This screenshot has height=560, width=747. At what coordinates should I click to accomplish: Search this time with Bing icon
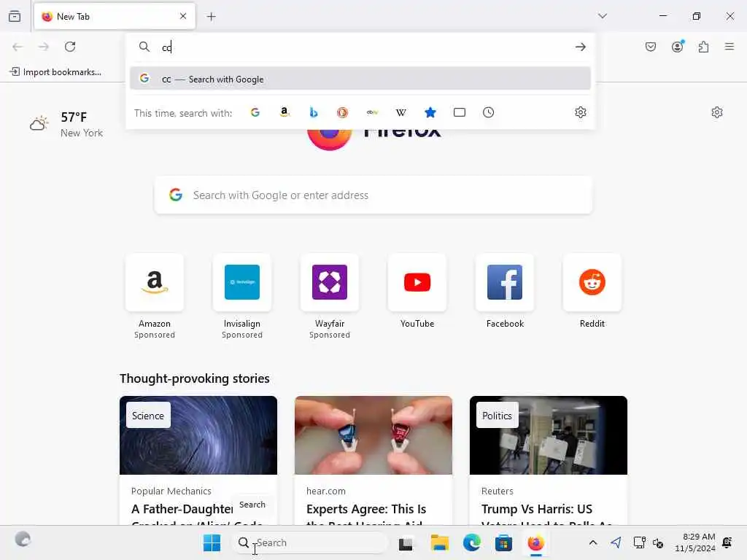(314, 112)
